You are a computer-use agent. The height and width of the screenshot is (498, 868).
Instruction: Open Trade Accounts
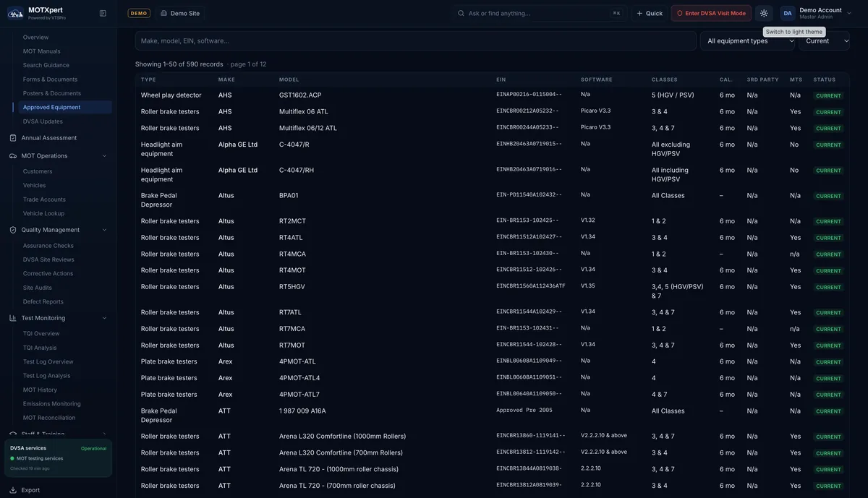coord(44,199)
